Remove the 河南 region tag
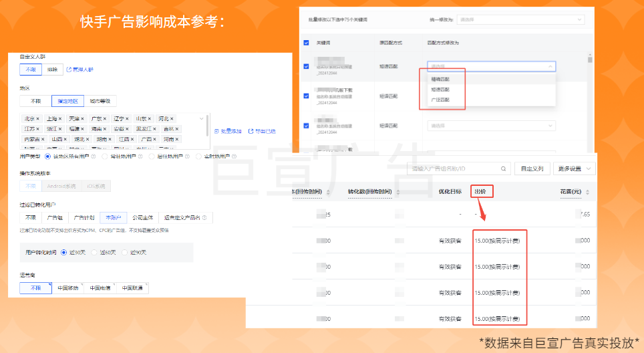Image resolution: width=644 pixels, height=353 pixels. pyautogui.click(x=177, y=139)
